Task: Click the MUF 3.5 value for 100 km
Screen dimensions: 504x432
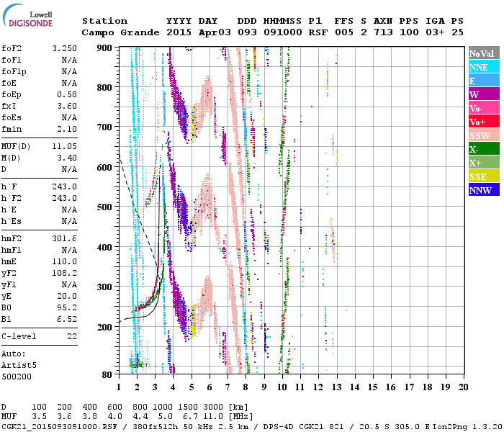Action: [39, 417]
